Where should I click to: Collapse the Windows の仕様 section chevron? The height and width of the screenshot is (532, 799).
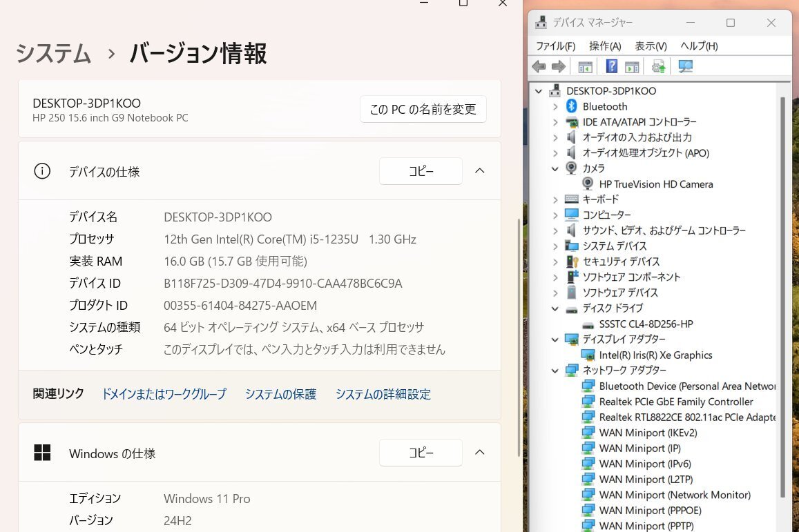click(x=479, y=452)
